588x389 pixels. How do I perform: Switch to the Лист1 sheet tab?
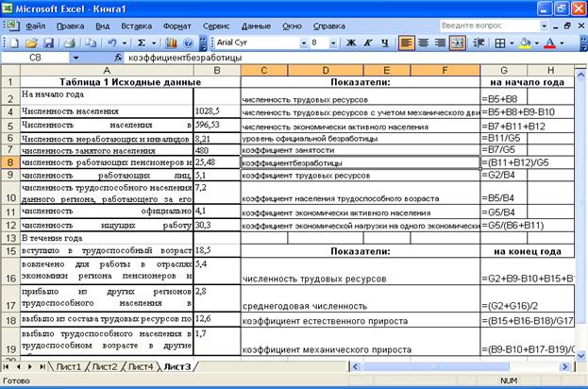(x=68, y=366)
